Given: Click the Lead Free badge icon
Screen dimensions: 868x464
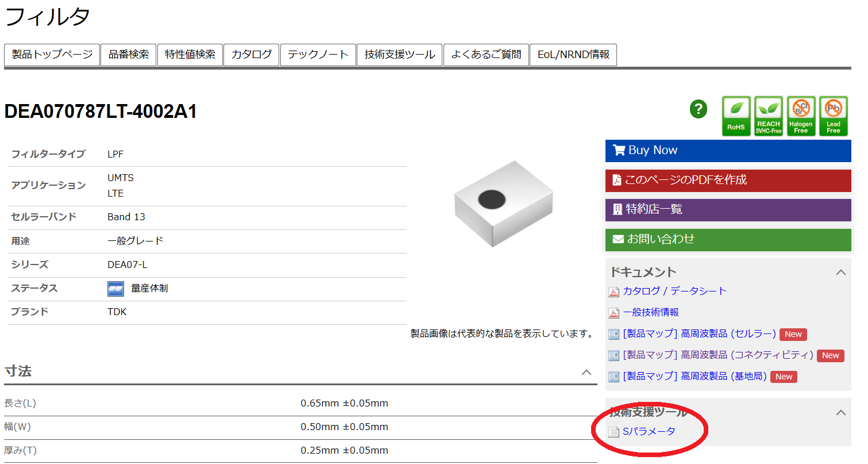Looking at the screenshot, I should 833,116.
